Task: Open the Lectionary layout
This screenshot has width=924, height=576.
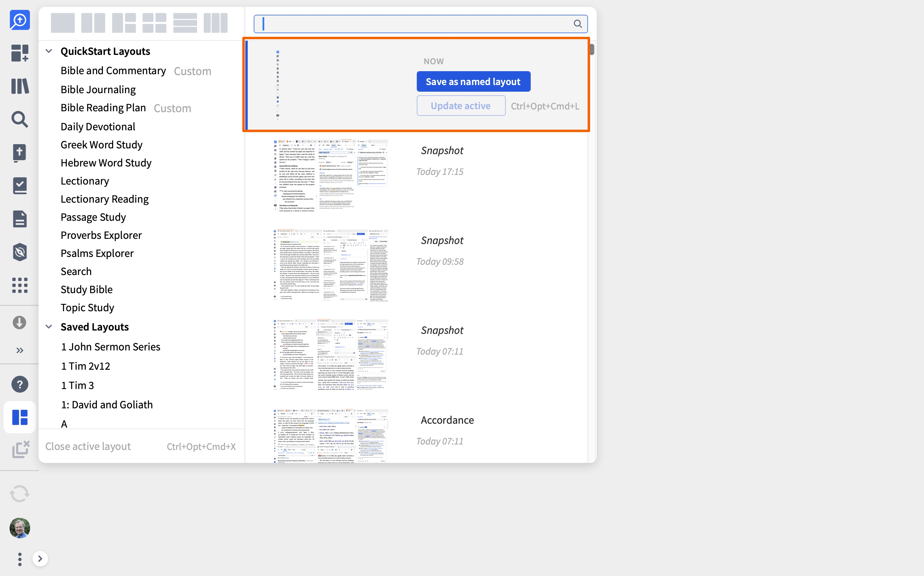Action: [x=85, y=181]
